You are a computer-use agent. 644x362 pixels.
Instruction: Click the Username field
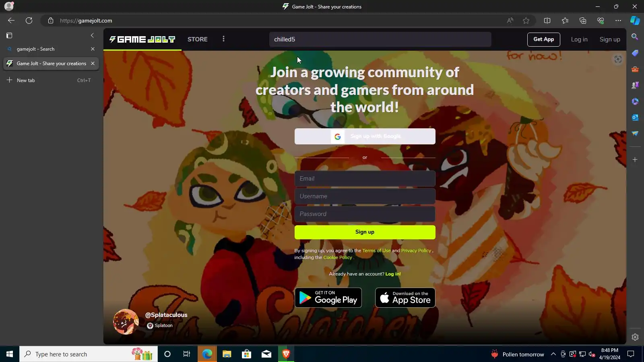click(365, 196)
